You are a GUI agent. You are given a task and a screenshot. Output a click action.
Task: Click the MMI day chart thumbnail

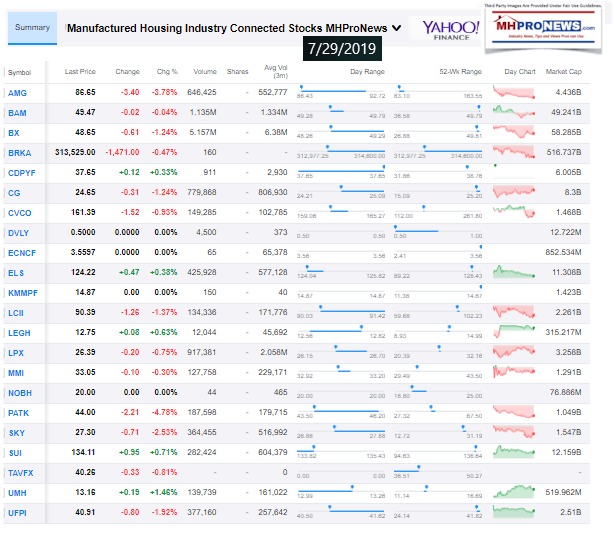(x=514, y=372)
